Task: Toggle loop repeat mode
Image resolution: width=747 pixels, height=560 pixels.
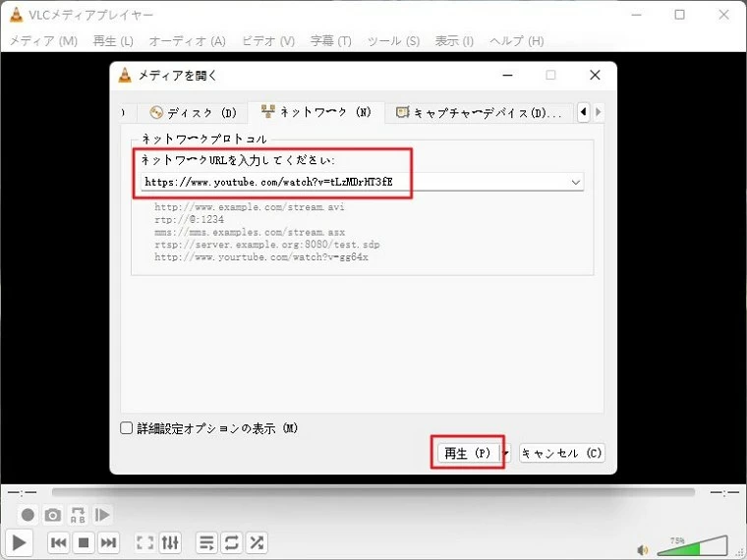Action: [x=232, y=542]
